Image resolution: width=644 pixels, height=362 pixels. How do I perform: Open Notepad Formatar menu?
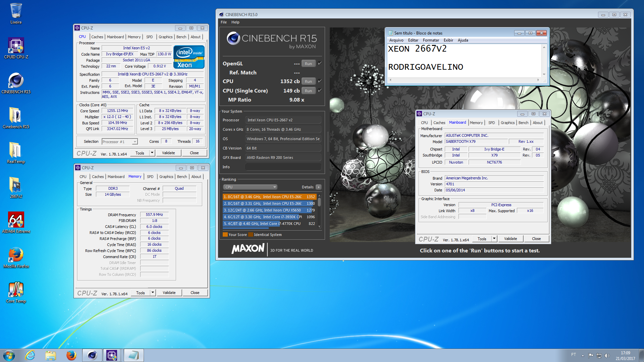[x=431, y=40]
